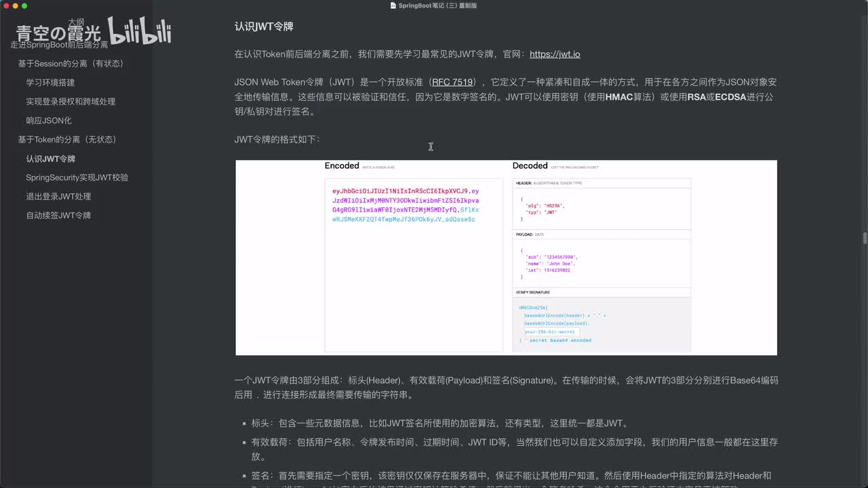Go to 学习环境搭建 in the outline
Viewport: 868px width, 488px height.
coord(51,83)
